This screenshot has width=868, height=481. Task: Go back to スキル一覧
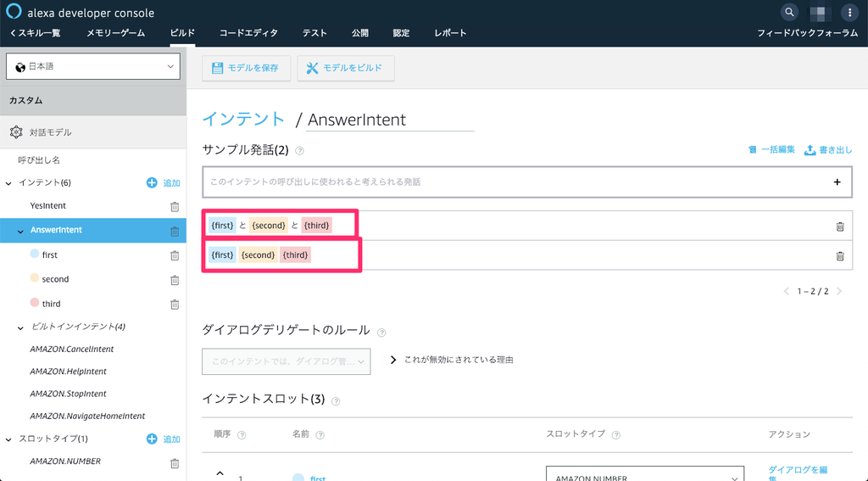pos(35,33)
